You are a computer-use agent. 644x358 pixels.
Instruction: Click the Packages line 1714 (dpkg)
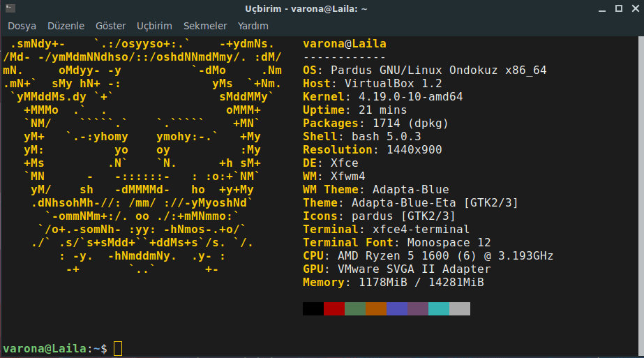pyautogui.click(x=375, y=123)
